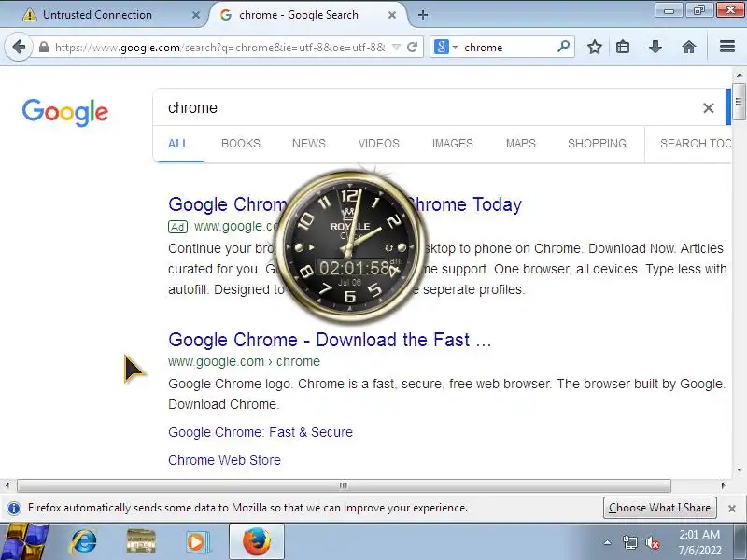Switch to SHOPPING results
Image resolution: width=747 pixels, height=560 pixels.
point(597,144)
